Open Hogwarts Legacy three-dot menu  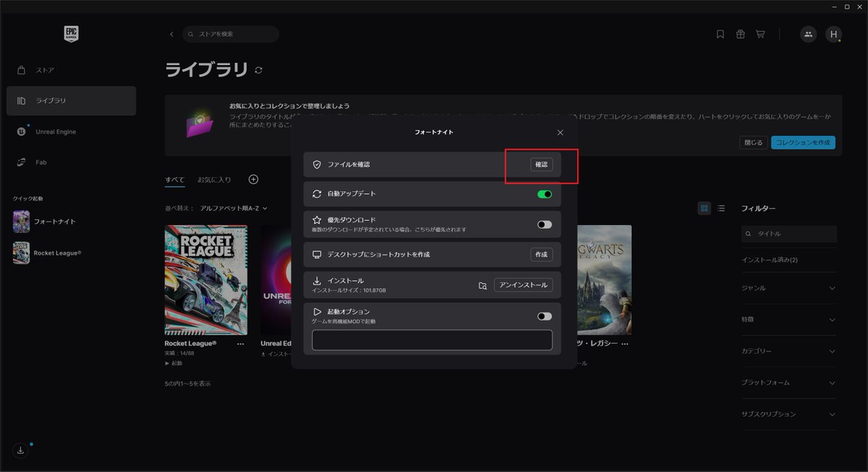(x=625, y=344)
